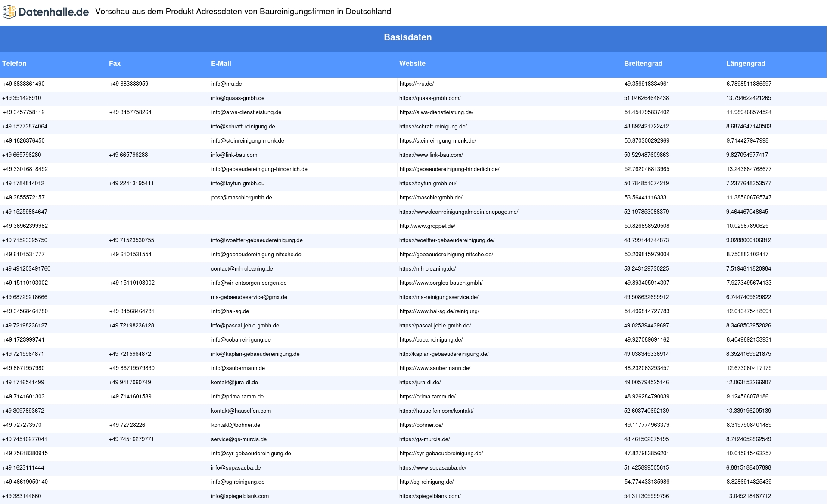Click the info@quaas-gmbh.de email address

(x=238, y=98)
